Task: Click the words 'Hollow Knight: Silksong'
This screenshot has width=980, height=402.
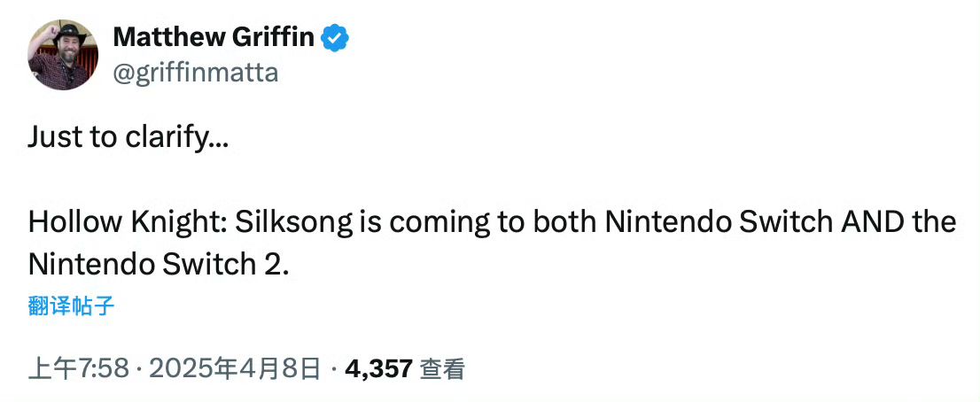Action: [x=191, y=223]
